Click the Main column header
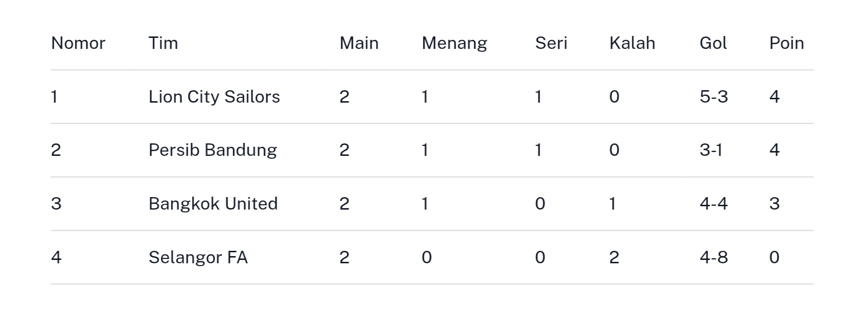Image resolution: width=868 pixels, height=317 pixels. (x=359, y=43)
